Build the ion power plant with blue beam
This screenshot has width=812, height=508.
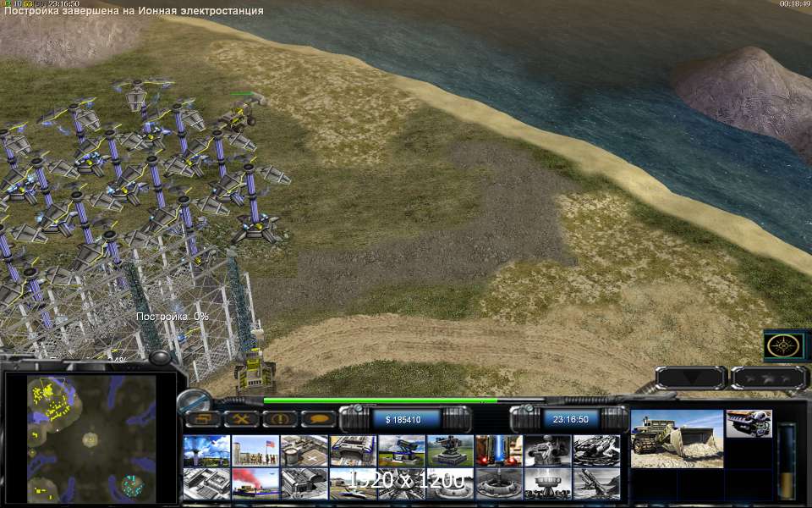[x=206, y=450]
